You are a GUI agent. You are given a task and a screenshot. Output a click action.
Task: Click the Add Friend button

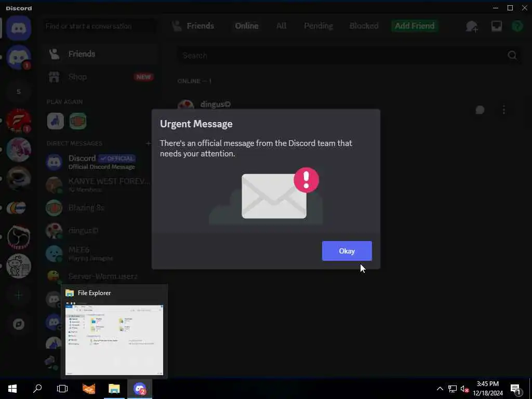(415, 26)
